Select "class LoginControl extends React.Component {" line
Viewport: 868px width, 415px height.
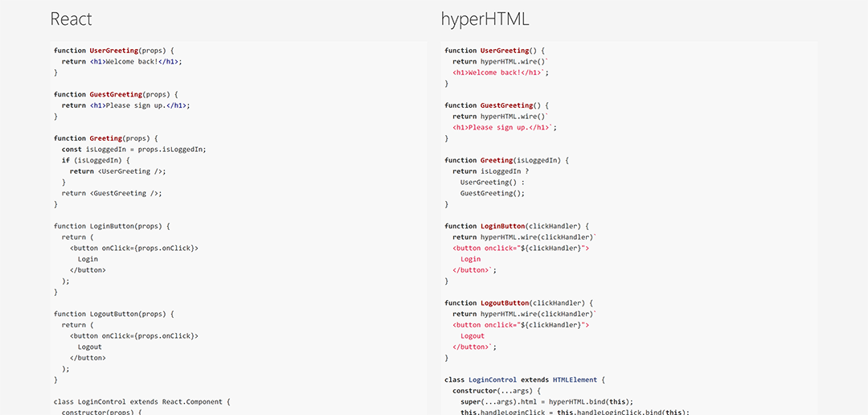pos(141,401)
